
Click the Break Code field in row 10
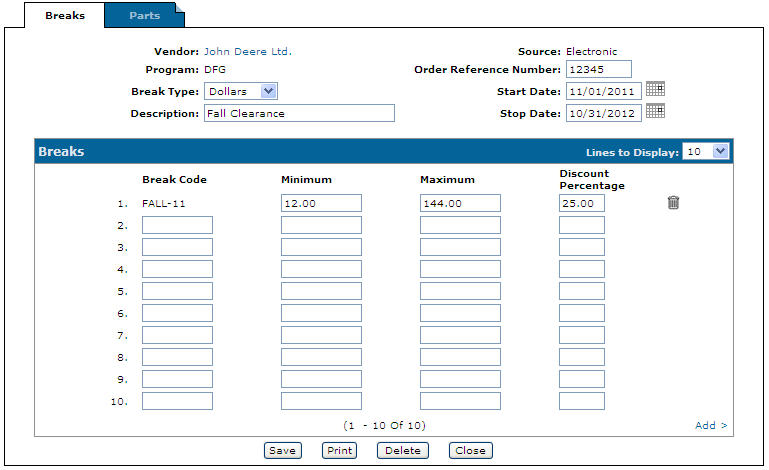pyautogui.click(x=178, y=401)
